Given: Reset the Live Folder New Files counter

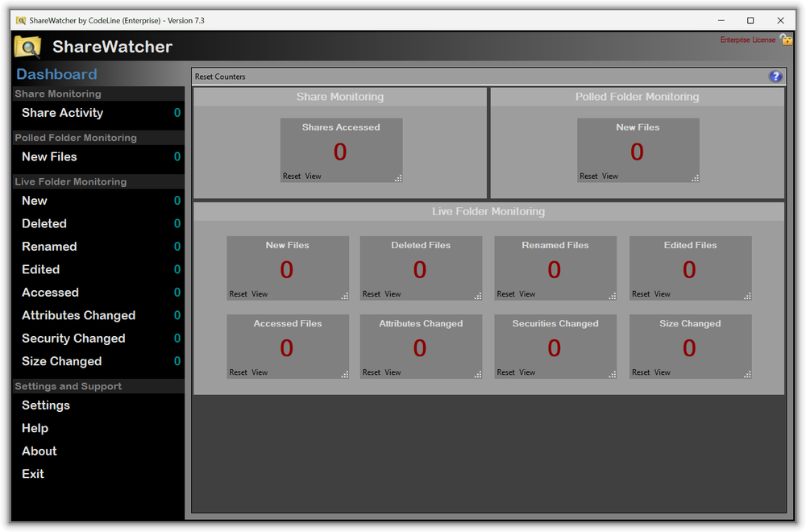Looking at the screenshot, I should [x=238, y=294].
